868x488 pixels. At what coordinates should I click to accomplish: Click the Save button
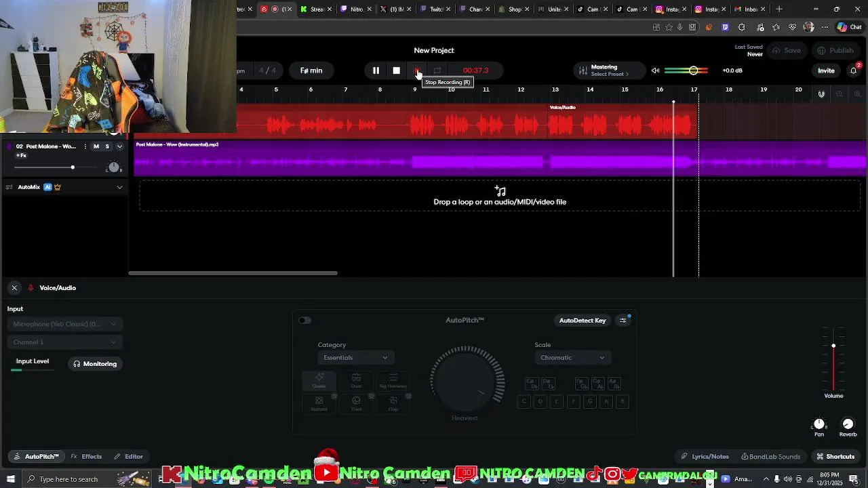[x=787, y=50]
